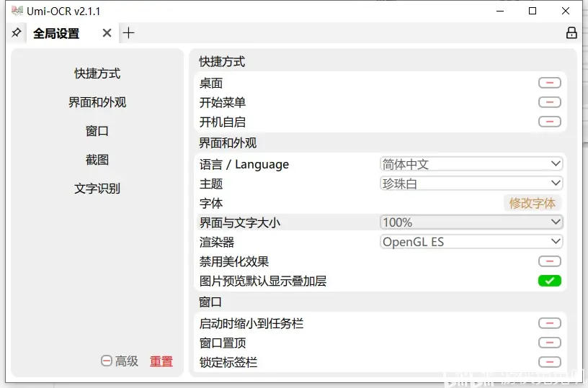Click the 字体 row label
The image size is (588, 388).
click(211, 204)
